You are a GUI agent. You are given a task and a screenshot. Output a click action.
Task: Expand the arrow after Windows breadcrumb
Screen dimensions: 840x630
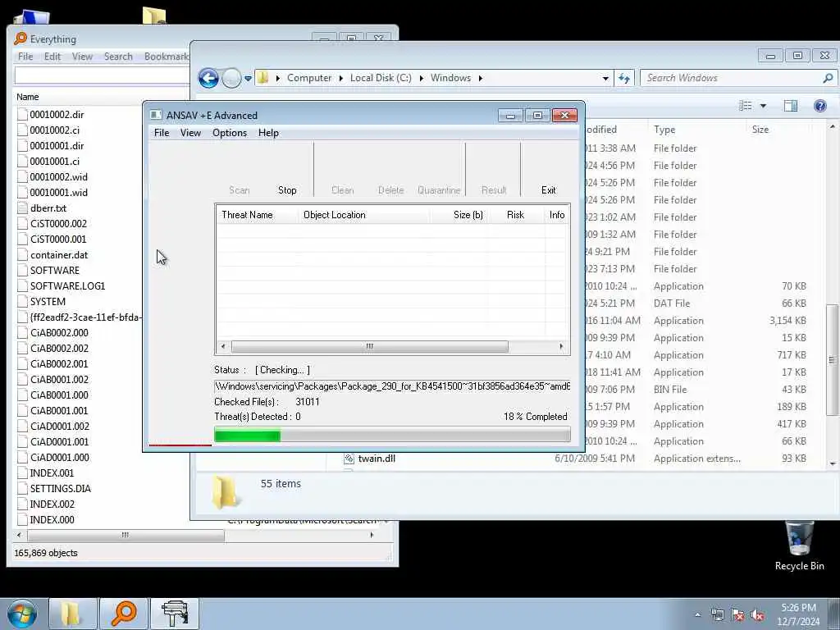(481, 78)
